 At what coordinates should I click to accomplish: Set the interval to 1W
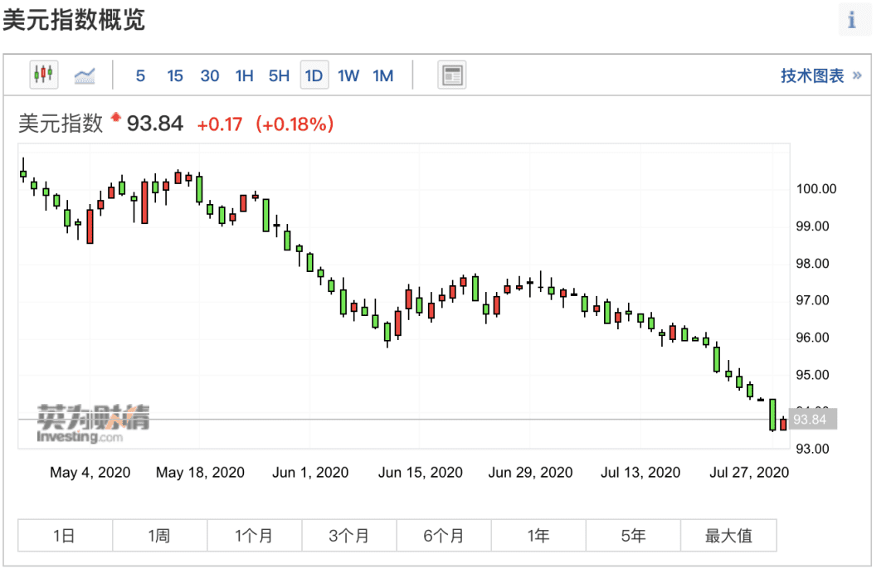click(x=348, y=75)
